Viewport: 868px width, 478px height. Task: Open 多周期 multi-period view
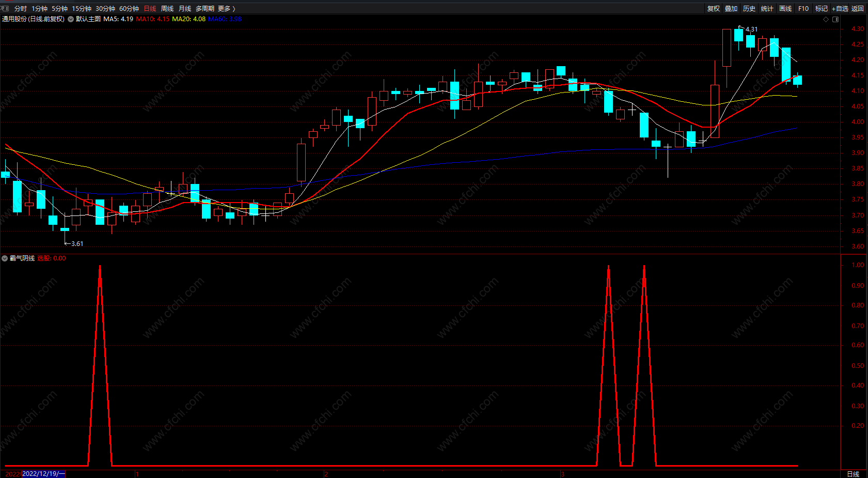tap(204, 8)
